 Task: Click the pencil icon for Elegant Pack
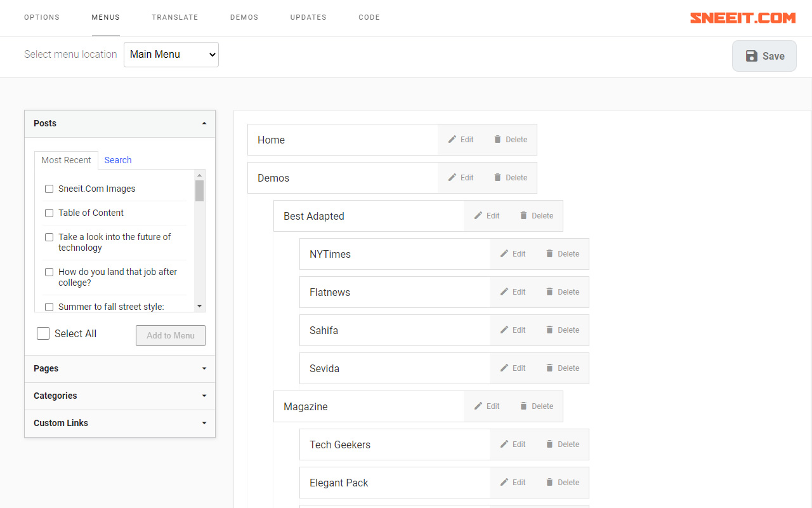tap(504, 483)
